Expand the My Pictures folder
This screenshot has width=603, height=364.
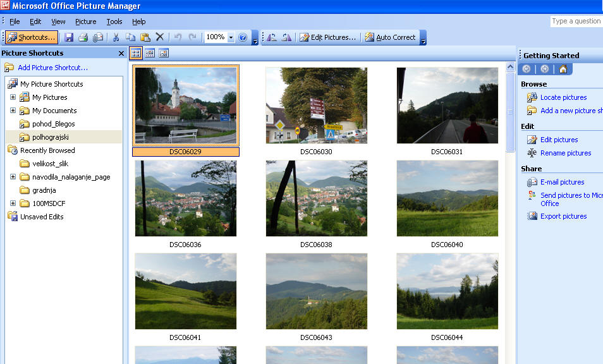click(13, 97)
